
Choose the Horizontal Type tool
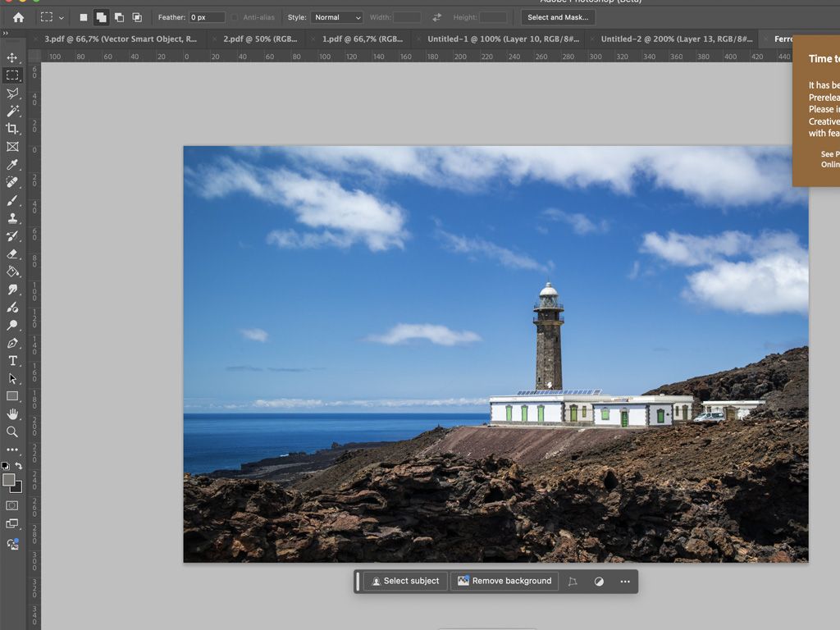click(12, 361)
